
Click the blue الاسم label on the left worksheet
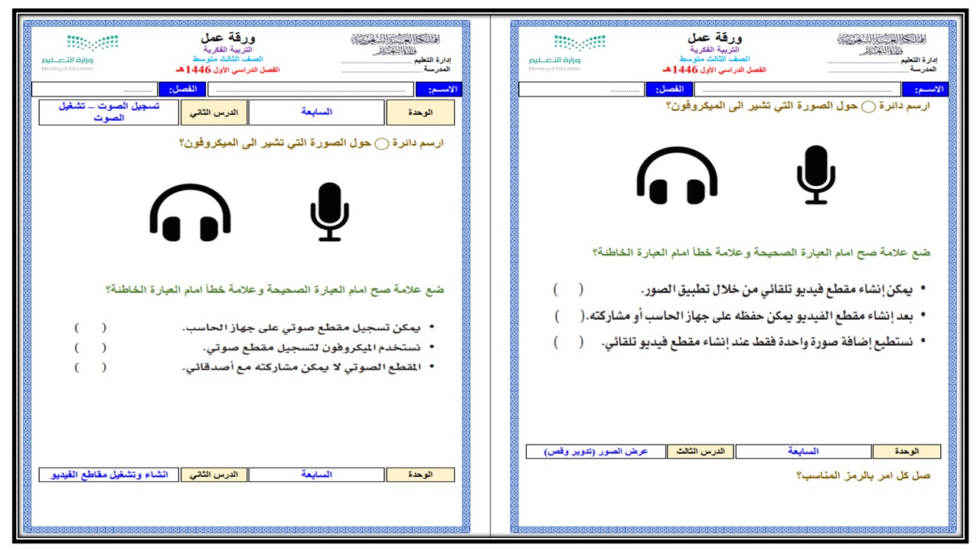click(x=438, y=90)
